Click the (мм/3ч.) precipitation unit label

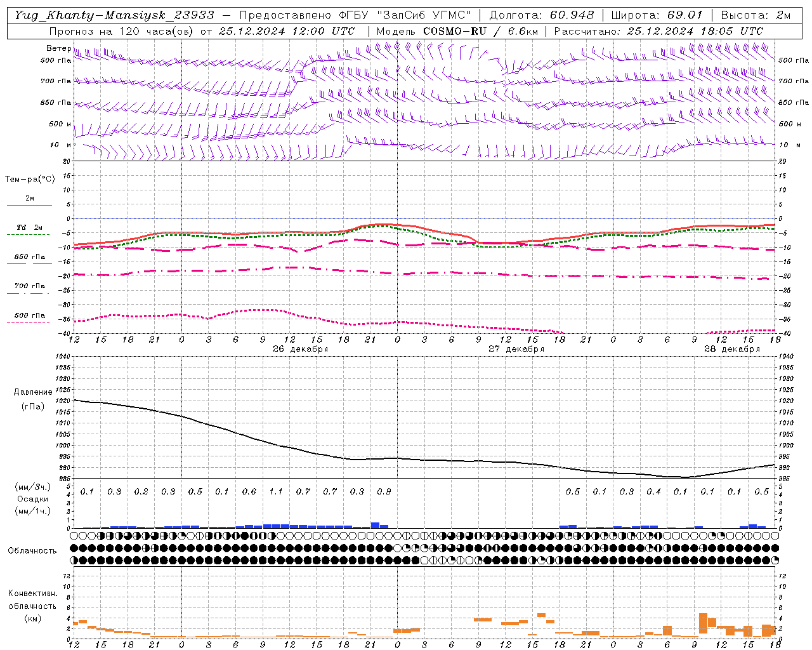33,487
